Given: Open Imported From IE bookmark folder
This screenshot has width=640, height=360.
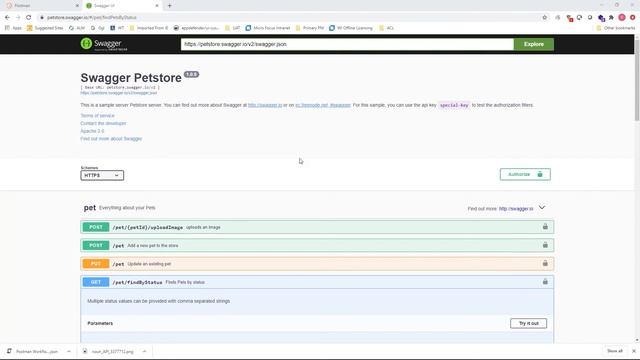Looking at the screenshot, I should pyautogui.click(x=149, y=28).
